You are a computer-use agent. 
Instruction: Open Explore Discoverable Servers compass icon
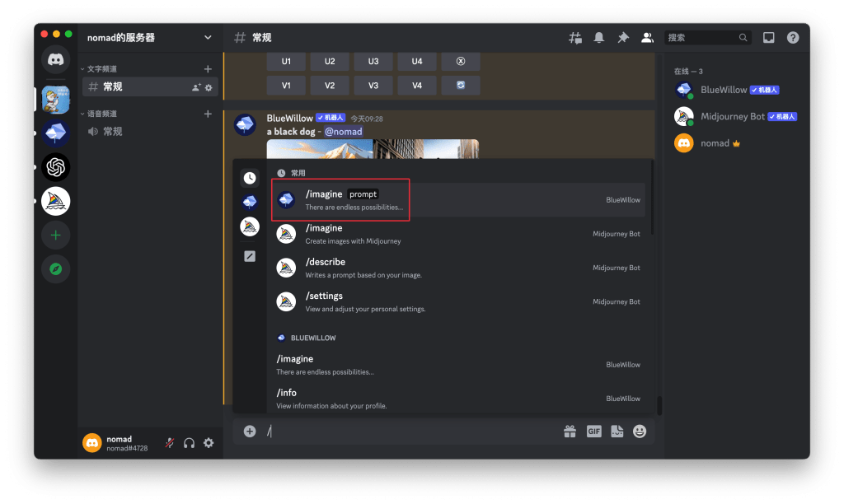pos(55,269)
